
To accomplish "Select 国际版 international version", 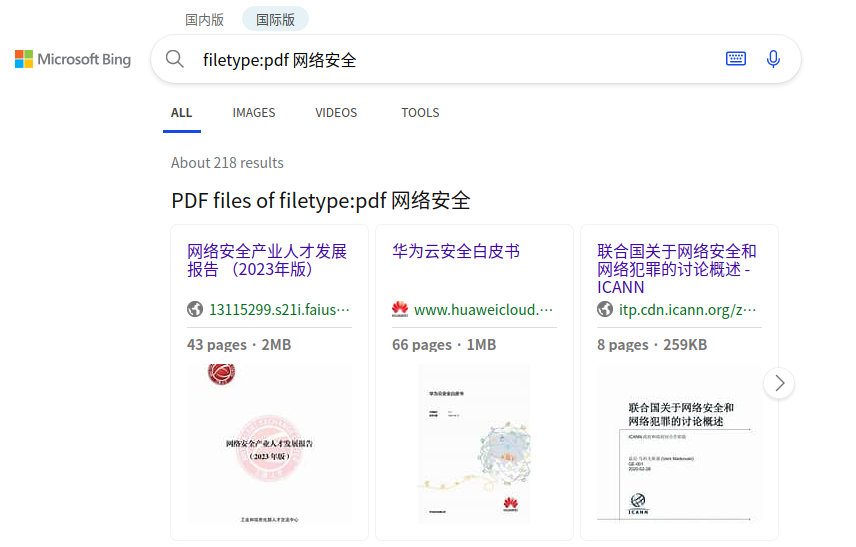I will (276, 20).
